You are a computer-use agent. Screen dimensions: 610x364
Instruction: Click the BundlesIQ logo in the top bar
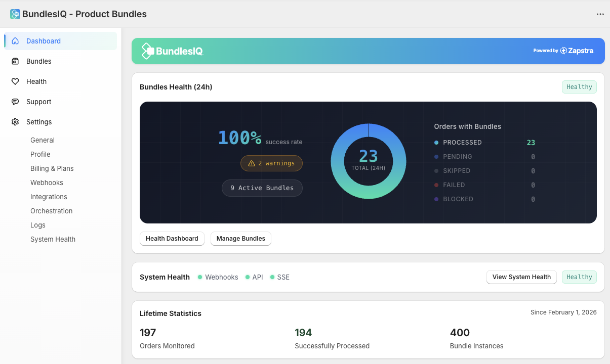[15, 14]
